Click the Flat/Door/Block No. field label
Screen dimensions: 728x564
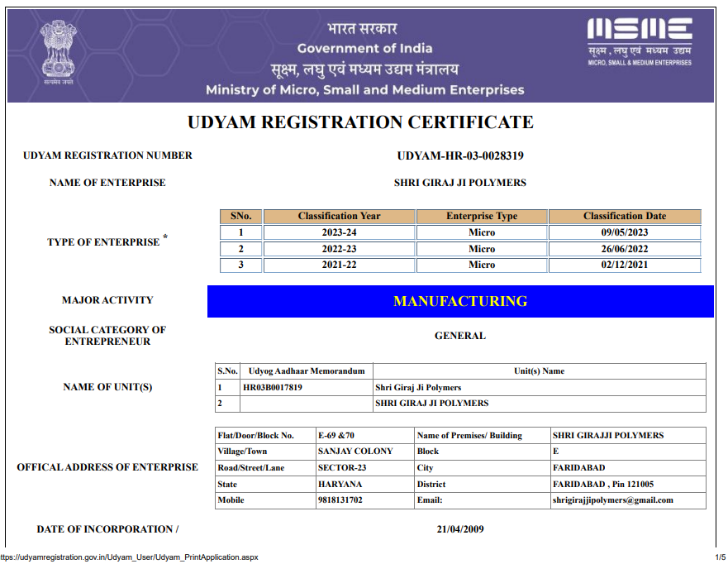(256, 436)
